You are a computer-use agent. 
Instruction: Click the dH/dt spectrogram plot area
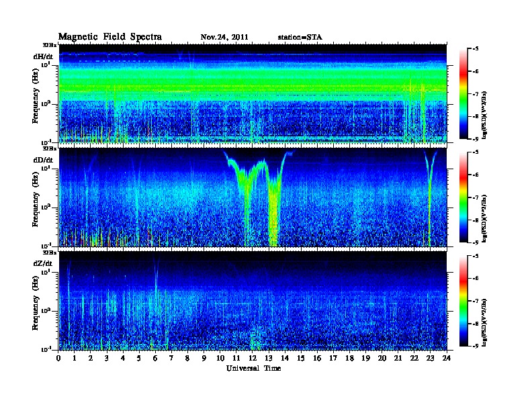pyautogui.click(x=253, y=93)
